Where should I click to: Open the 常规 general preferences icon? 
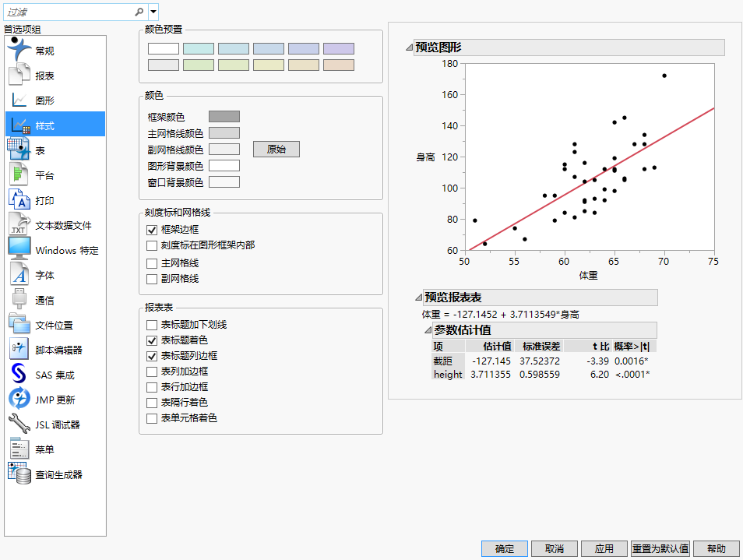pos(19,50)
